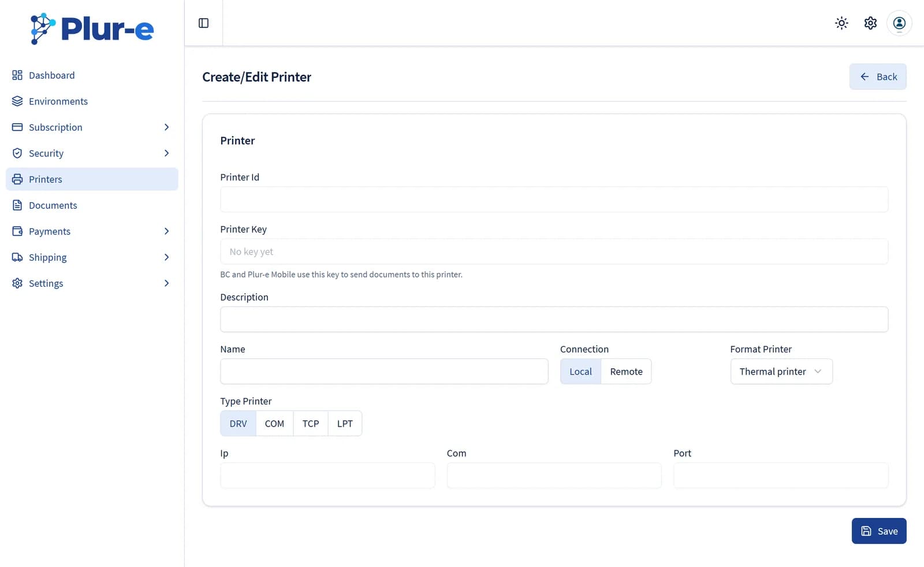Click the Security shield icon
924x567 pixels.
(x=17, y=153)
